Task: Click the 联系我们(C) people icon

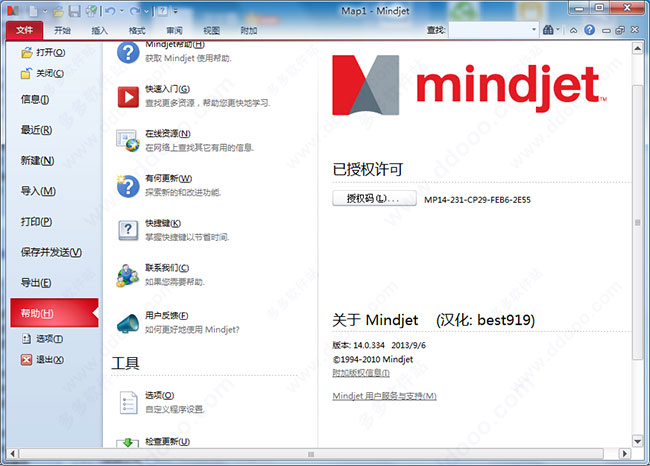Action: 127,275
